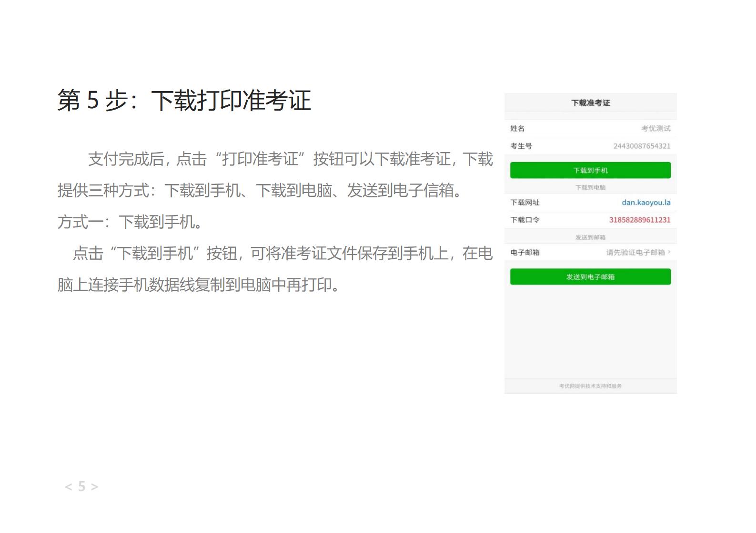Open the dan.kaoyou.la download link
756x533 pixels.
[645, 203]
